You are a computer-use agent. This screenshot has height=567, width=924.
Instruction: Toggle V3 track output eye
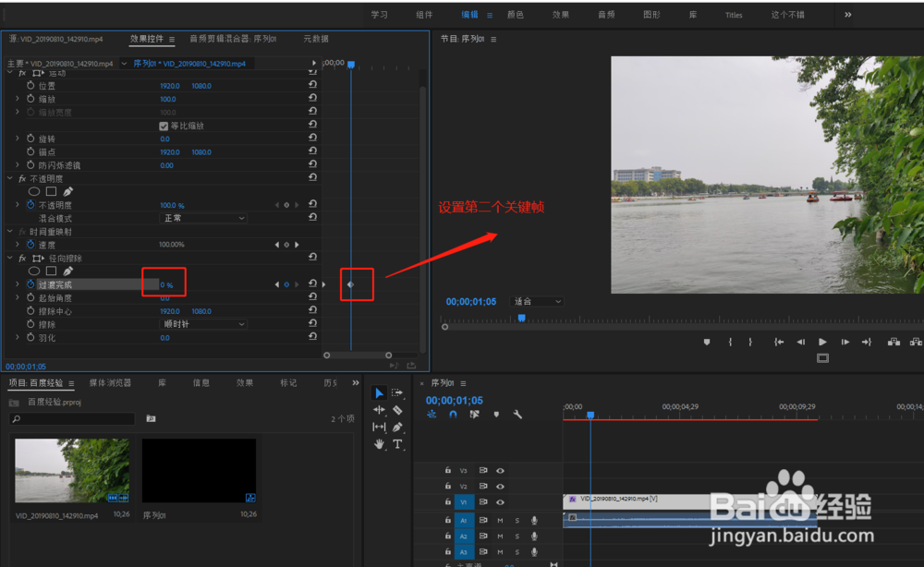coord(500,470)
